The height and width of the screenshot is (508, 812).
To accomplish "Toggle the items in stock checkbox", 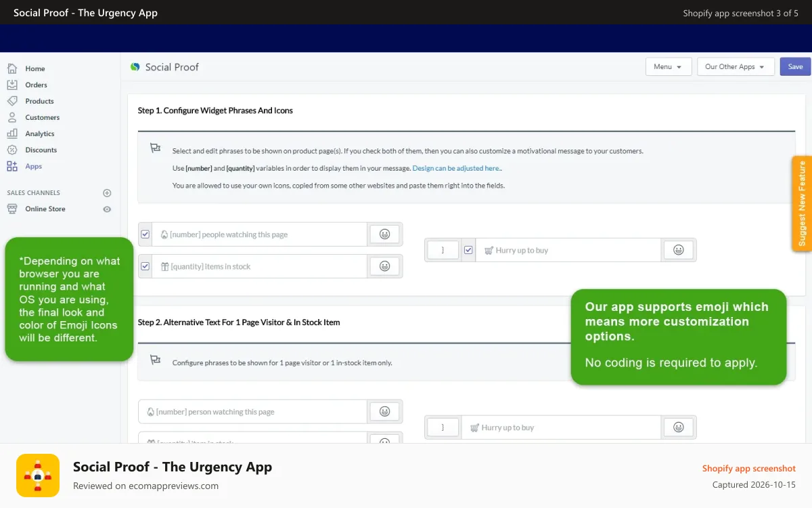I will 145,266.
